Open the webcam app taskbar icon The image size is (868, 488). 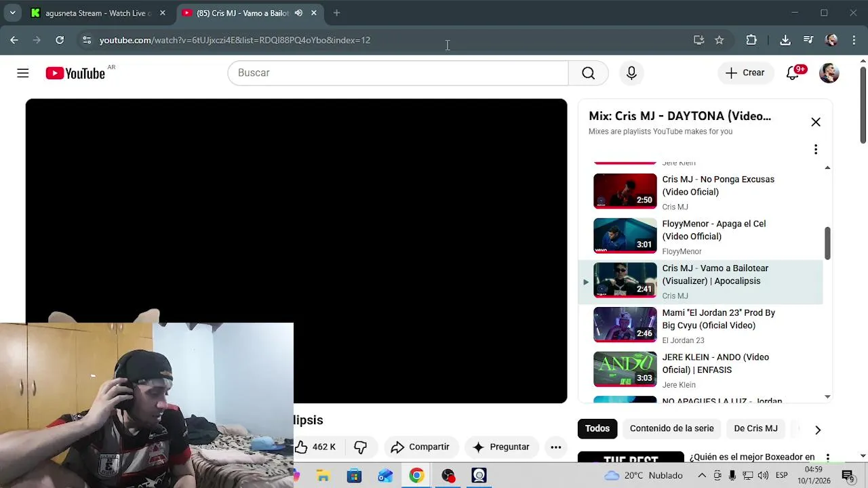tap(479, 476)
